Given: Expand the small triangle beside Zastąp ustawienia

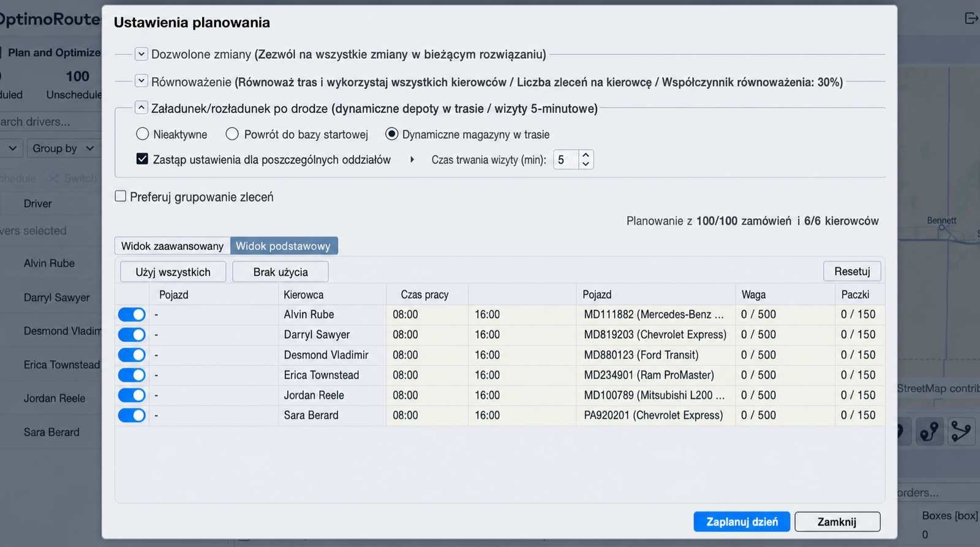Looking at the screenshot, I should (412, 160).
